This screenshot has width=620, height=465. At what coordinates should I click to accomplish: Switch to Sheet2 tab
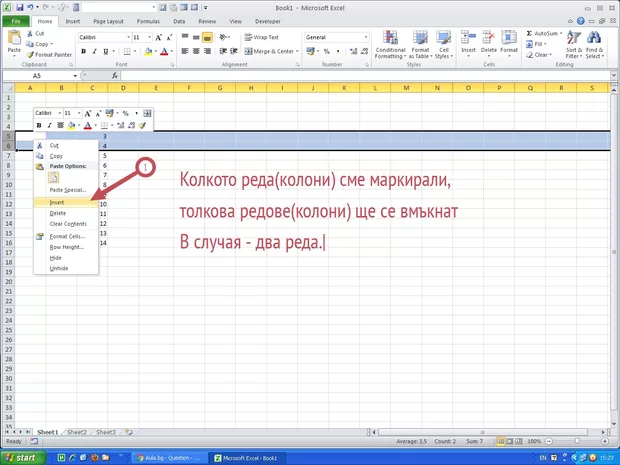coord(77,432)
